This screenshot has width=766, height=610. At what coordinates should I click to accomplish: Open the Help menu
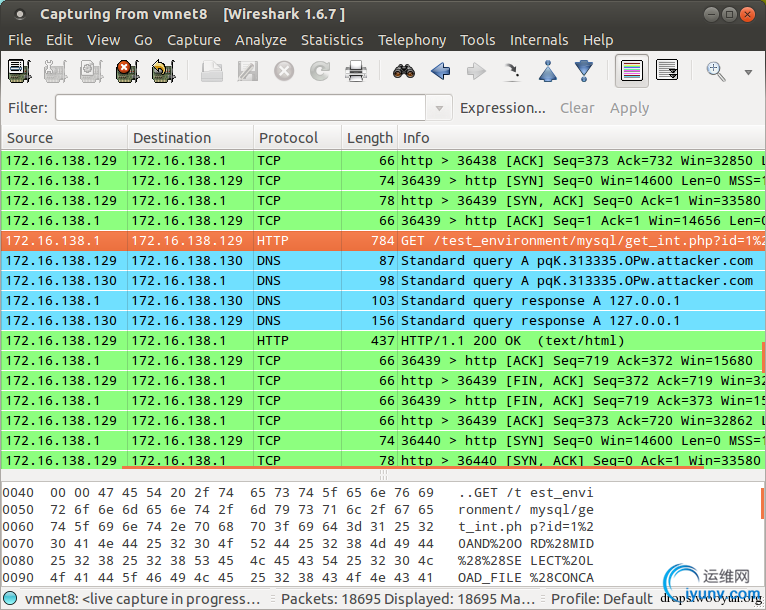pos(598,40)
